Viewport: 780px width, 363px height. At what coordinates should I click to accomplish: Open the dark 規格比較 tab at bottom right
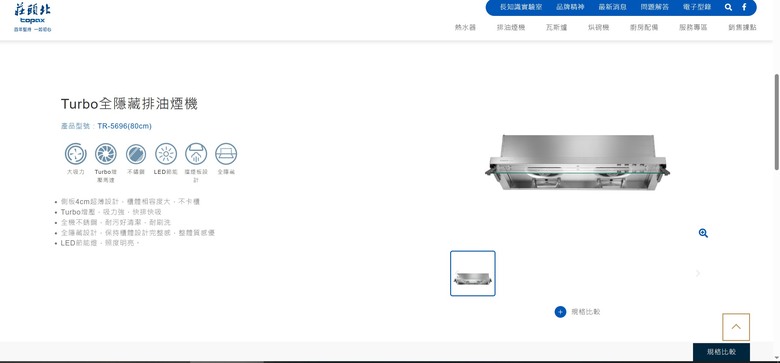tap(721, 352)
